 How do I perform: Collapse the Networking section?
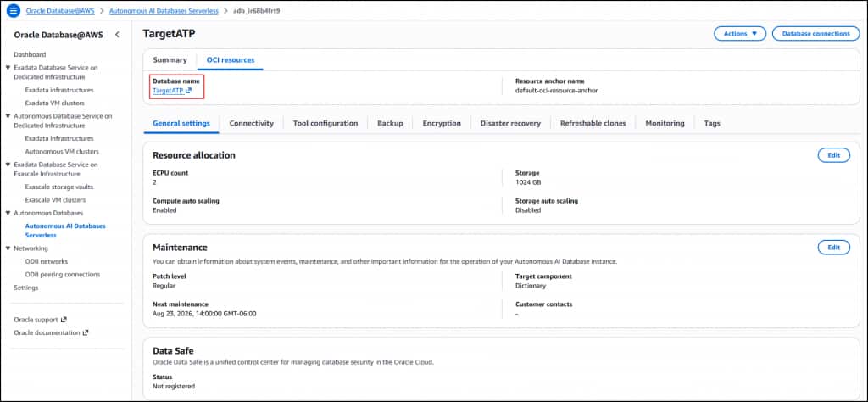coord(8,248)
